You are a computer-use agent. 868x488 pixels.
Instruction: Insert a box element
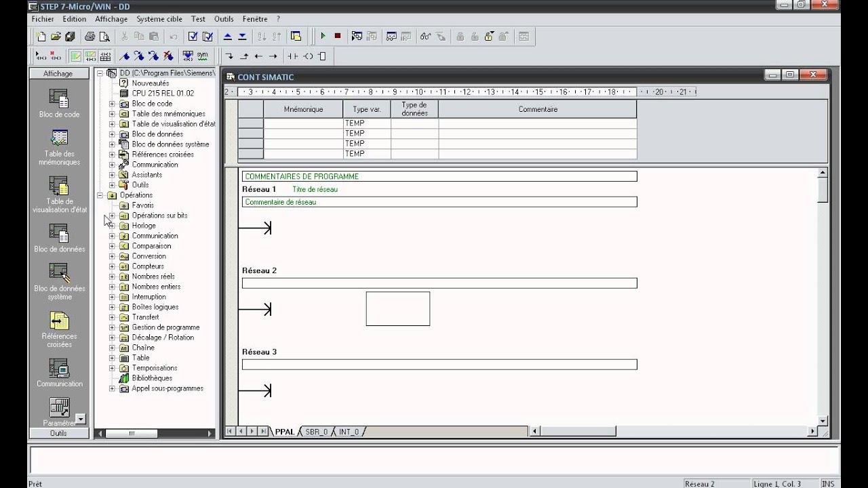(322, 56)
